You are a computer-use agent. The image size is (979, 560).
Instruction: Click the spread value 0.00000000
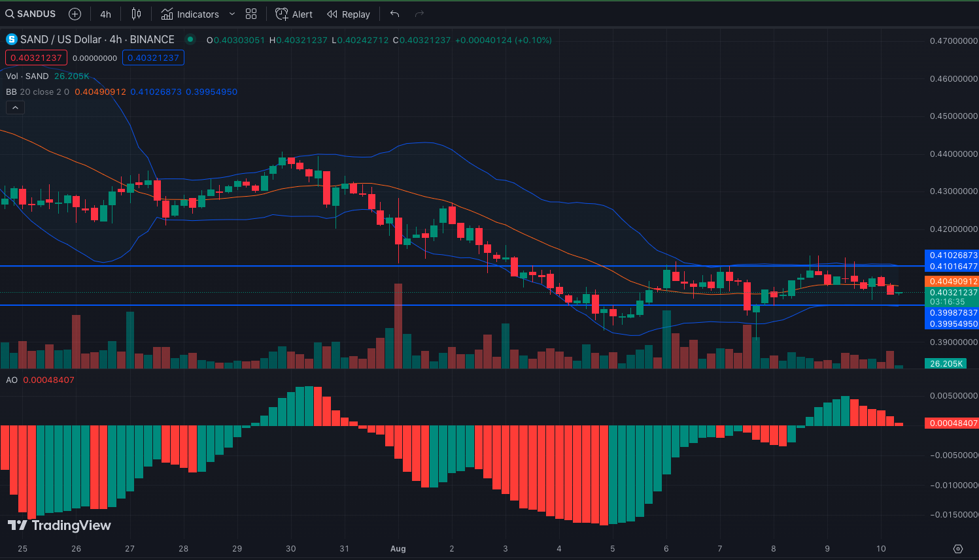pyautogui.click(x=95, y=58)
